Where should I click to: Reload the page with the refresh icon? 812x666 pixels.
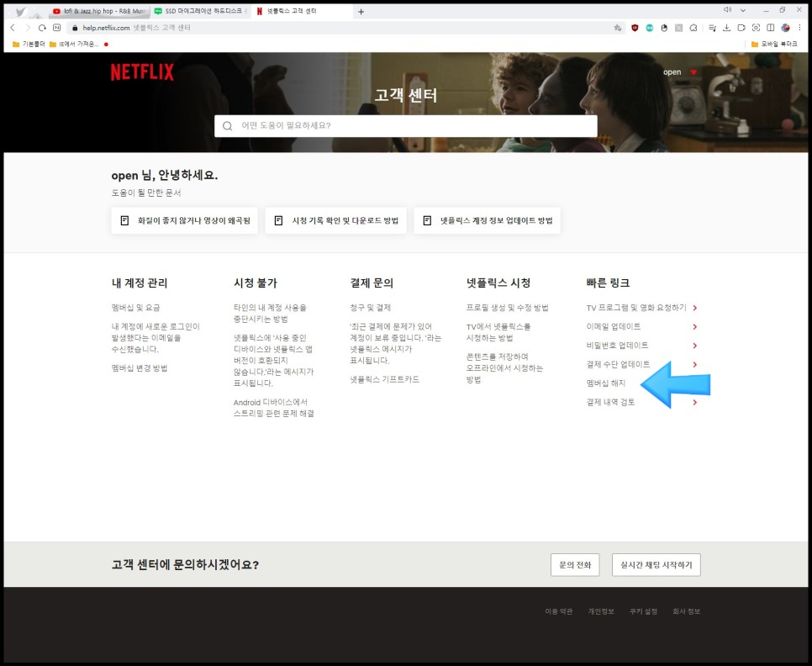point(43,28)
